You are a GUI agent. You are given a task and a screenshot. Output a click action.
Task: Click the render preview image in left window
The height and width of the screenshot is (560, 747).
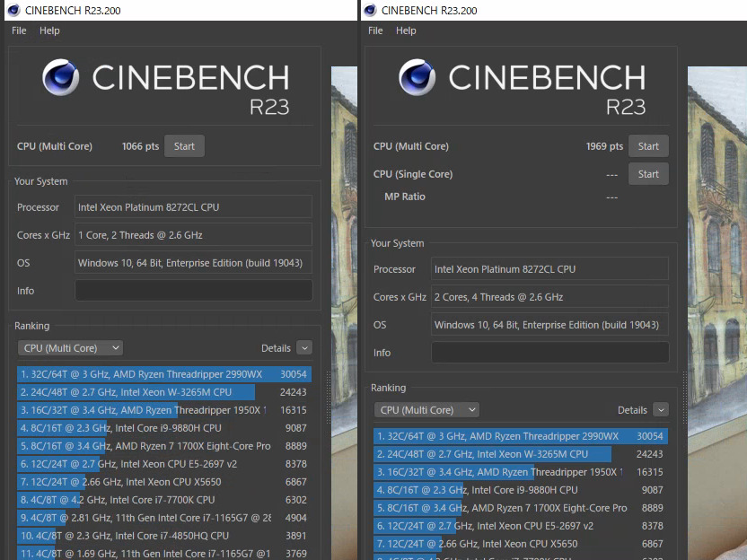tap(344, 313)
